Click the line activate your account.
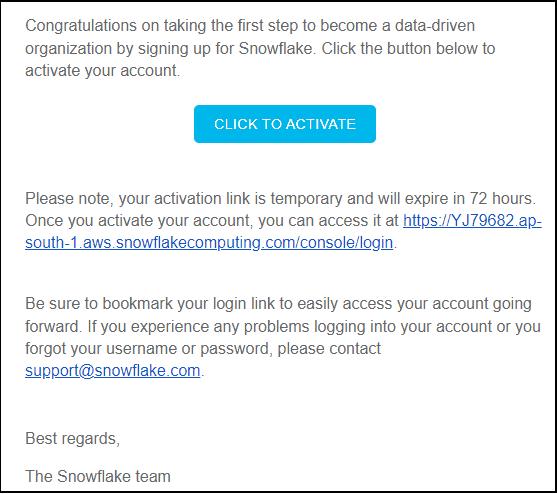 [103, 71]
